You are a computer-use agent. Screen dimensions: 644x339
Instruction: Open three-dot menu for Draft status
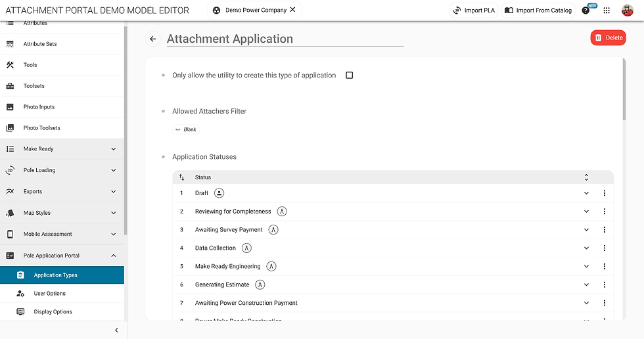click(x=604, y=193)
